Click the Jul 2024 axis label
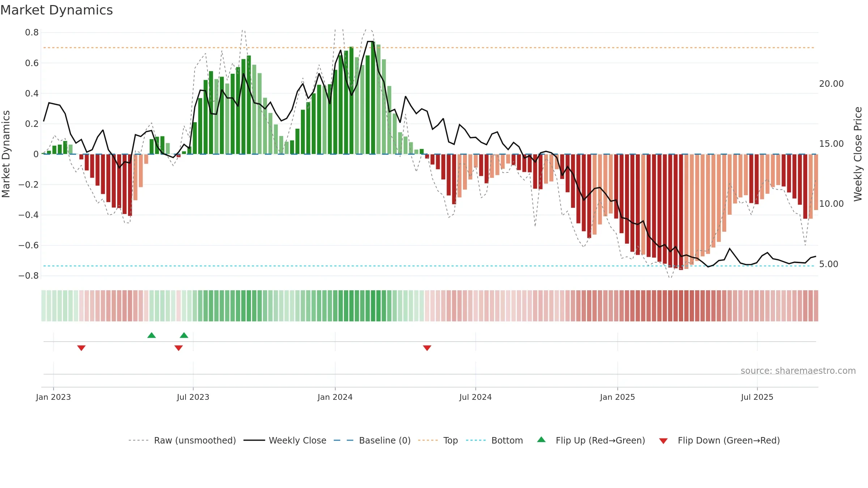 coord(476,397)
